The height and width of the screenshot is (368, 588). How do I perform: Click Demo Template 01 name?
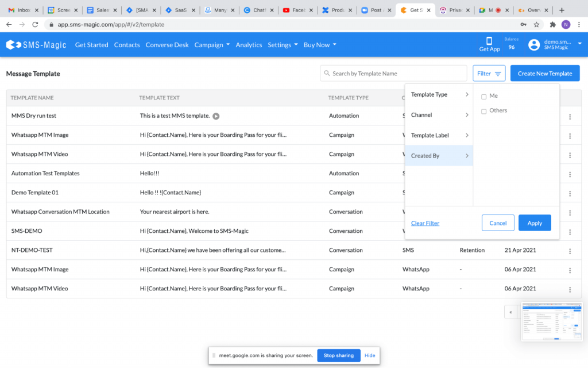point(35,193)
